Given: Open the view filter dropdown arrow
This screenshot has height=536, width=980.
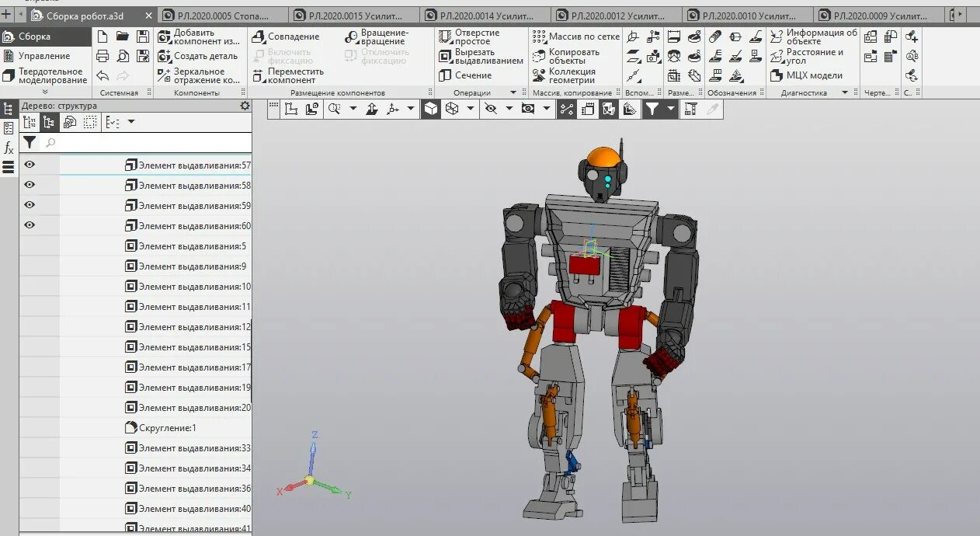Looking at the screenshot, I should click(670, 110).
